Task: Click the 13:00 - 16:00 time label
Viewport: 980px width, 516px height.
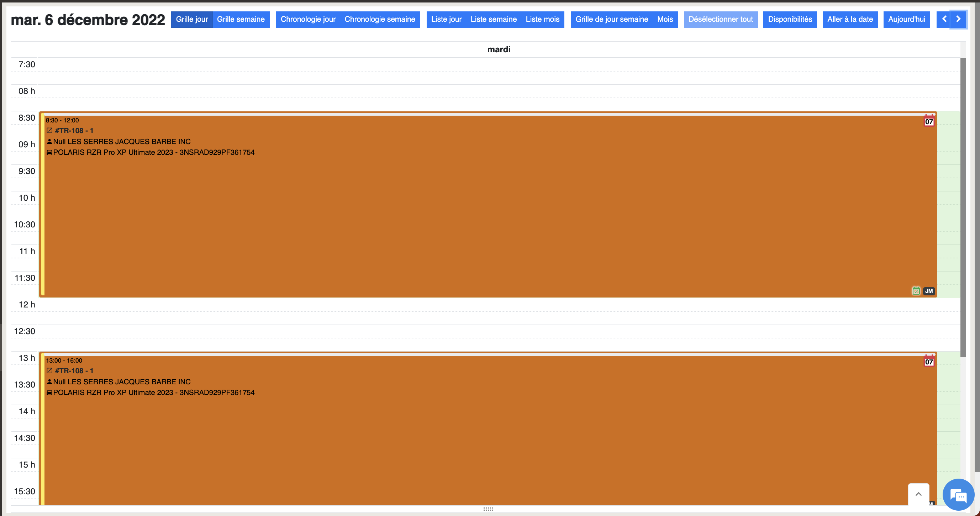Action: pyautogui.click(x=64, y=360)
